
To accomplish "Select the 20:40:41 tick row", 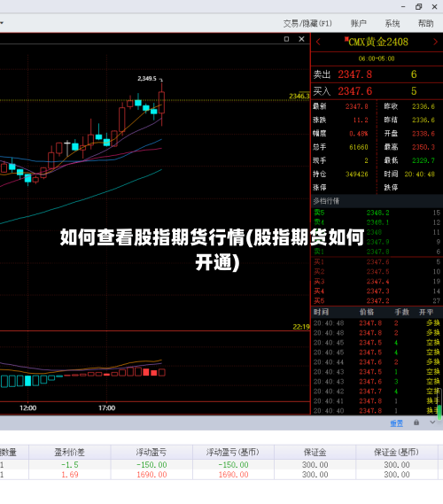I will click(377, 401).
